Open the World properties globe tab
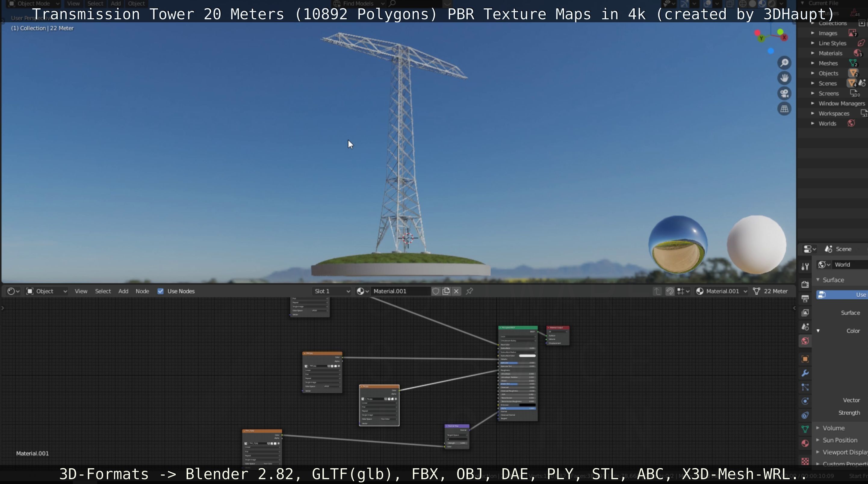868x484 pixels. pyautogui.click(x=805, y=341)
